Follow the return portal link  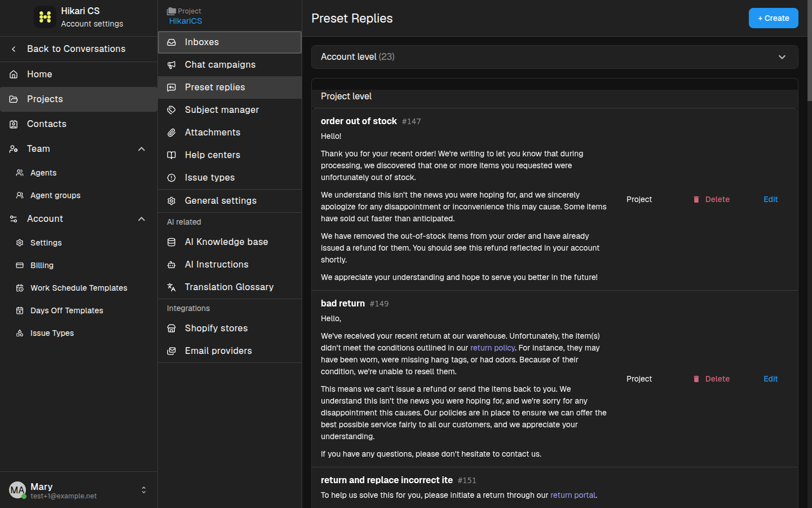[x=573, y=495]
